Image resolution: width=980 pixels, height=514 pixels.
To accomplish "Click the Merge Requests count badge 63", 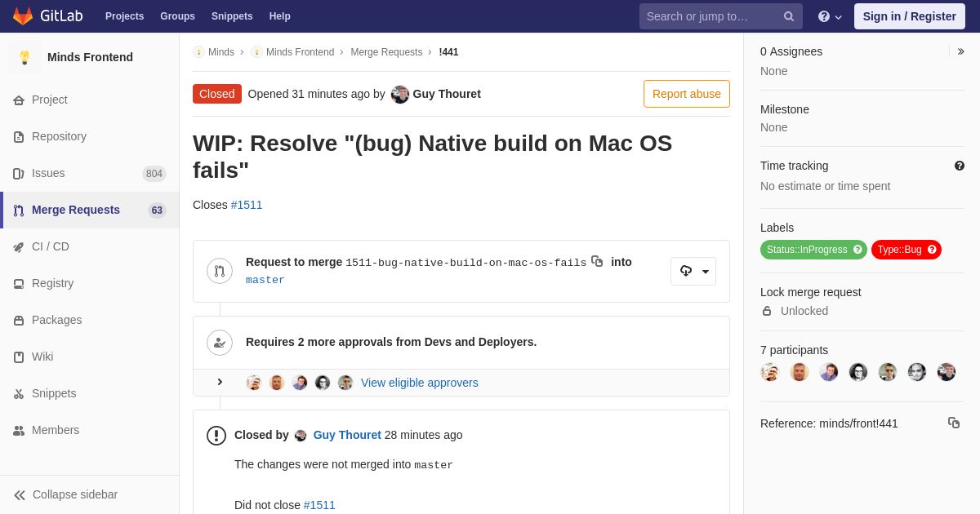I will [x=157, y=210].
